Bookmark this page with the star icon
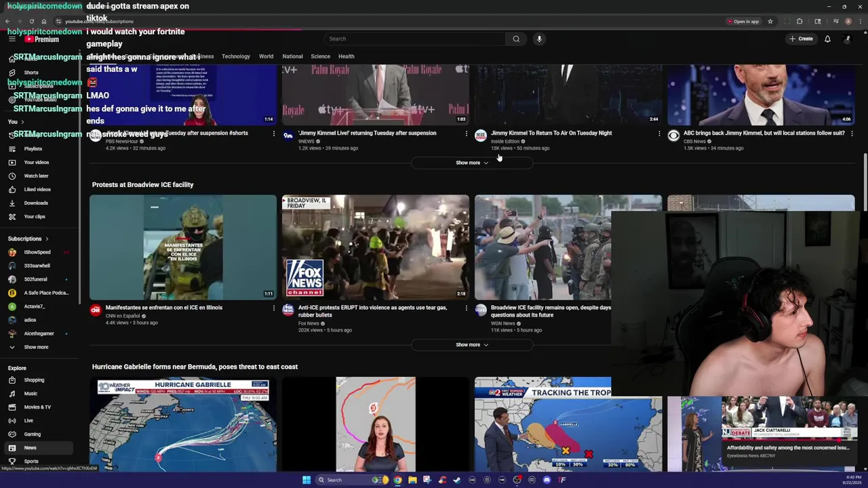The image size is (868, 488). (770, 21)
